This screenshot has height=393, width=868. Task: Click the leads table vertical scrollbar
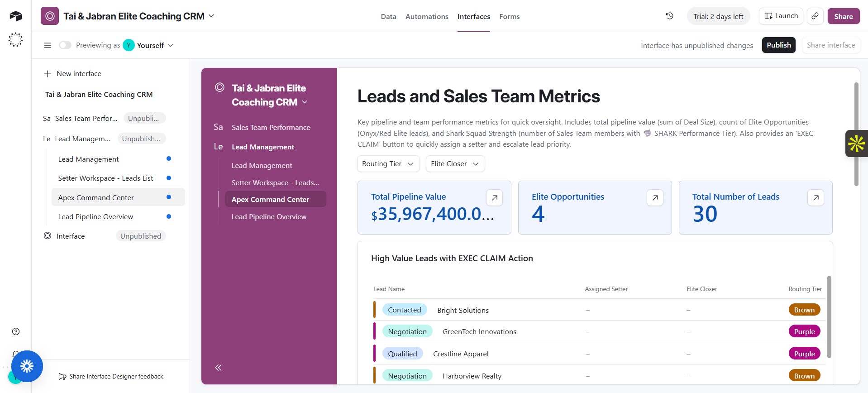(x=829, y=317)
